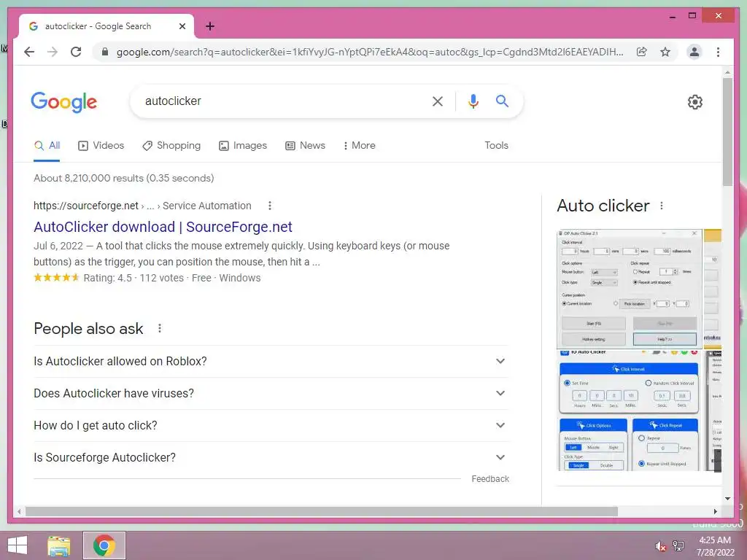Open Chrome's three-dot menu
747x560 pixels.
tap(718, 52)
